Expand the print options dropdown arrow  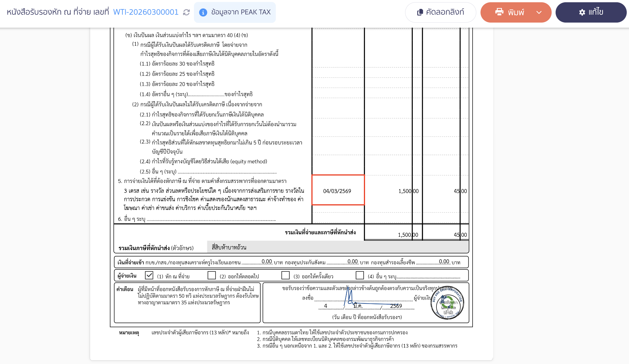[x=539, y=12]
